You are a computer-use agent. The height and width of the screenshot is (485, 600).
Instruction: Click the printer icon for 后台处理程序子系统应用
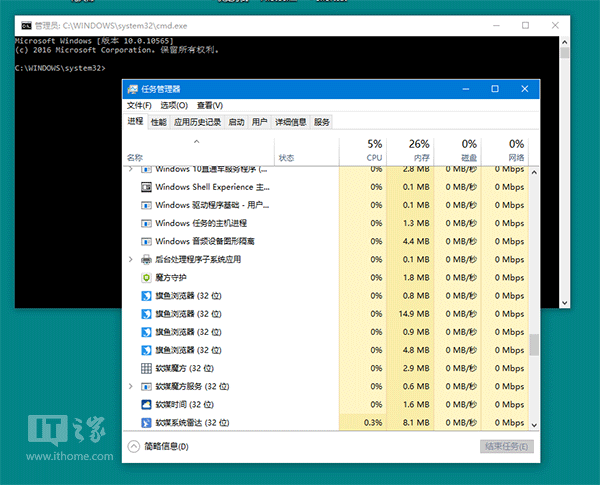click(146, 259)
